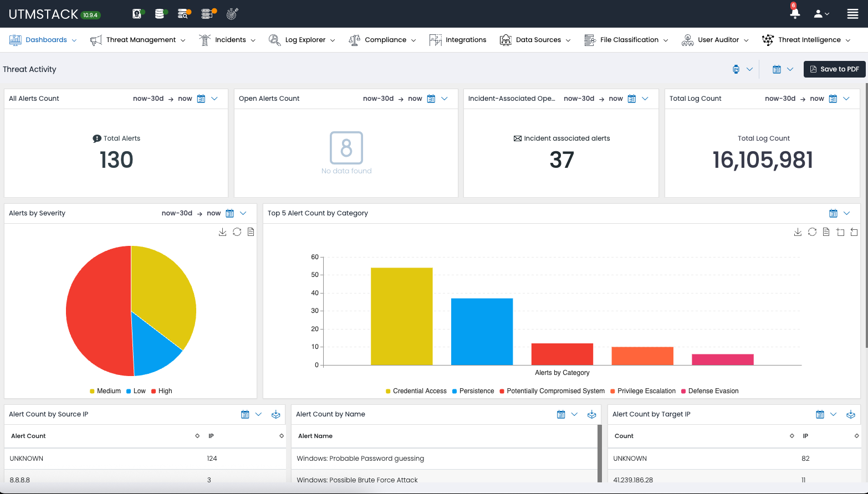Export Alert Count by Source IP table

pos(275,414)
